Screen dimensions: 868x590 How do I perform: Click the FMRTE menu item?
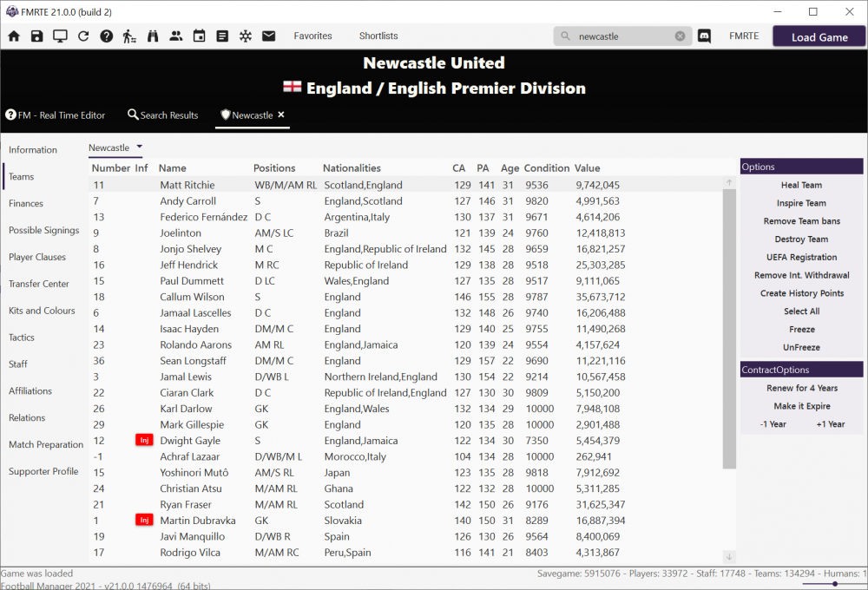744,36
